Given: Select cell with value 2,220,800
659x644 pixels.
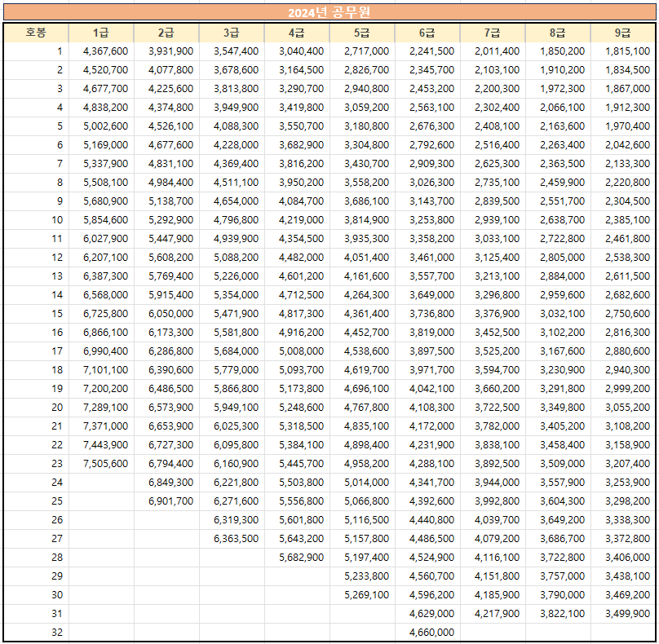Looking at the screenshot, I should (x=623, y=183).
